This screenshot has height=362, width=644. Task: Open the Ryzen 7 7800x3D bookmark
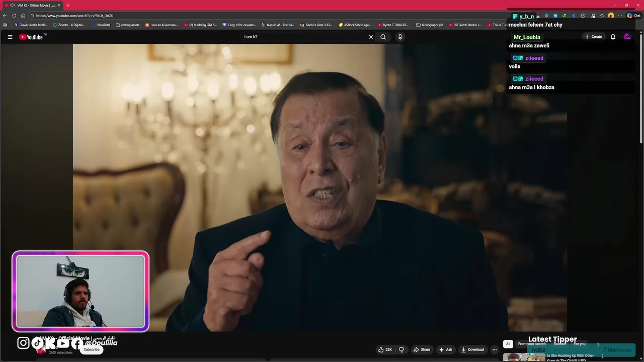tap(393, 25)
